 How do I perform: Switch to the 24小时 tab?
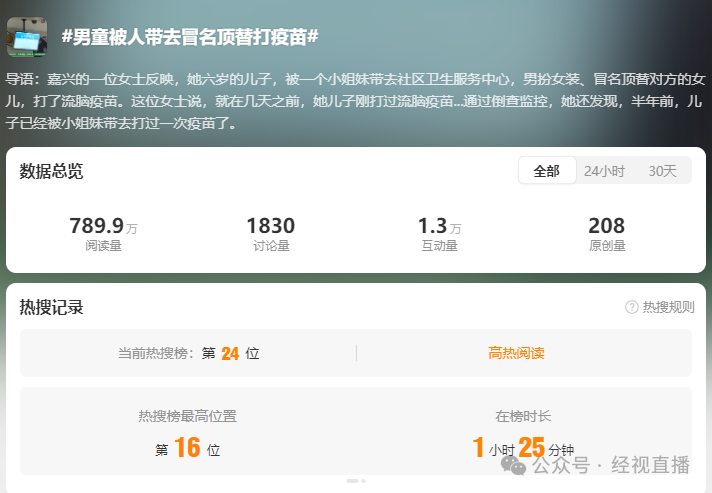604,171
